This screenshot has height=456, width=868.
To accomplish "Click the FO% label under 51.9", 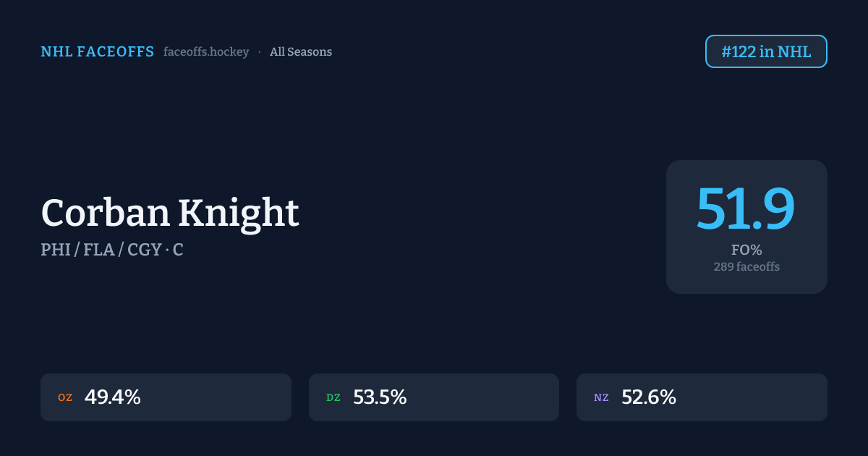I will point(746,250).
